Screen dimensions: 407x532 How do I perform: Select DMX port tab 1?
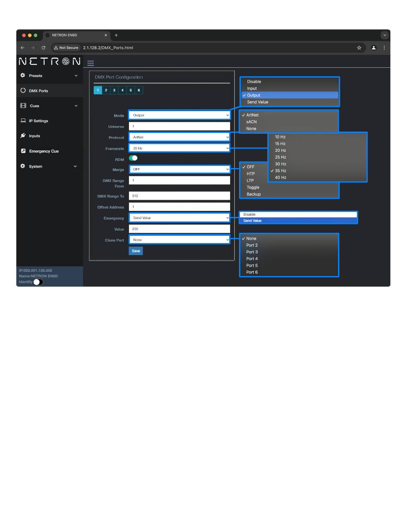[x=98, y=90]
